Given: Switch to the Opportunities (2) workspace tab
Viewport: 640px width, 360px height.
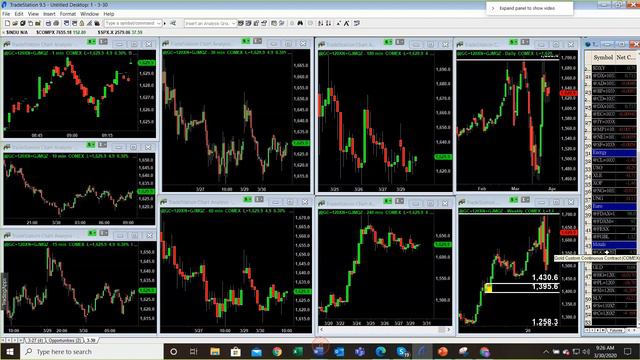Looking at the screenshot, I should tap(64, 340).
